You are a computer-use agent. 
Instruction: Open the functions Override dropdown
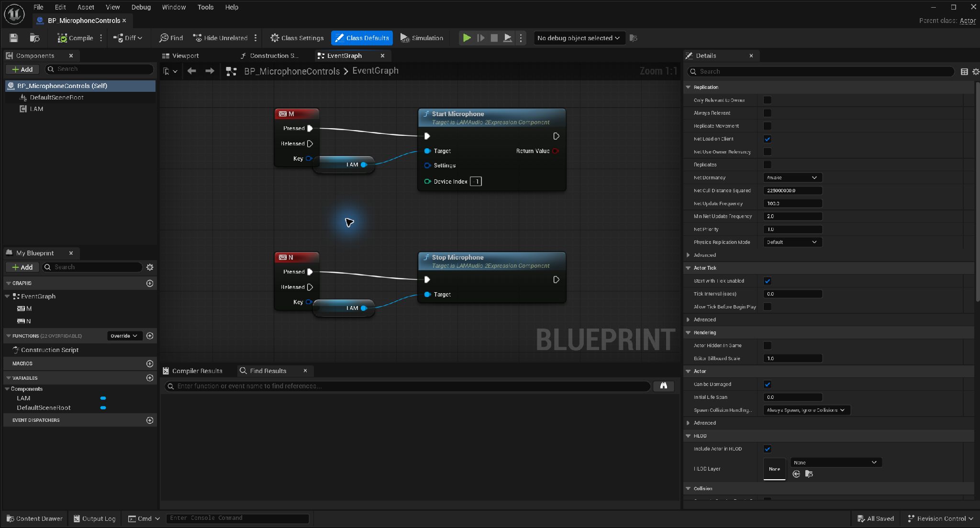(x=124, y=336)
